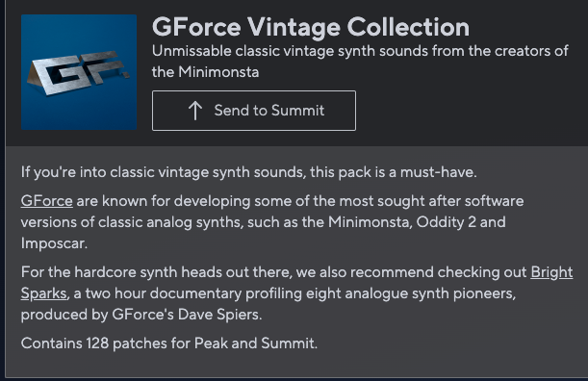588x381 pixels.
Task: Send the pack to Summit
Action: pos(254,111)
